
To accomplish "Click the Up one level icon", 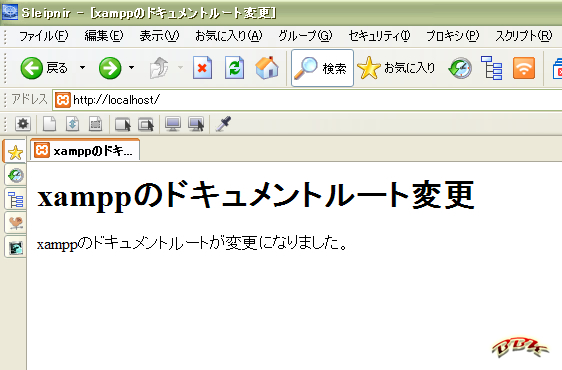I will [x=159, y=68].
